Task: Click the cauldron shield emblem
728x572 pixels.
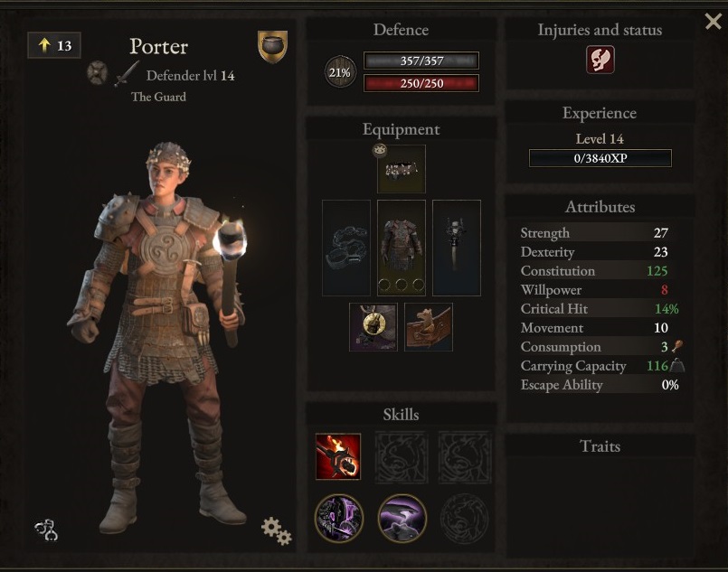Action: point(272,47)
